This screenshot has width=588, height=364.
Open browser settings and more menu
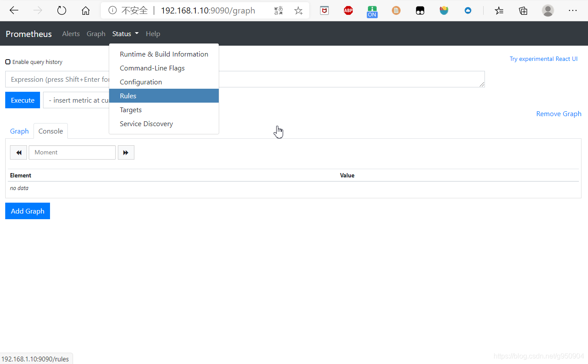click(573, 10)
